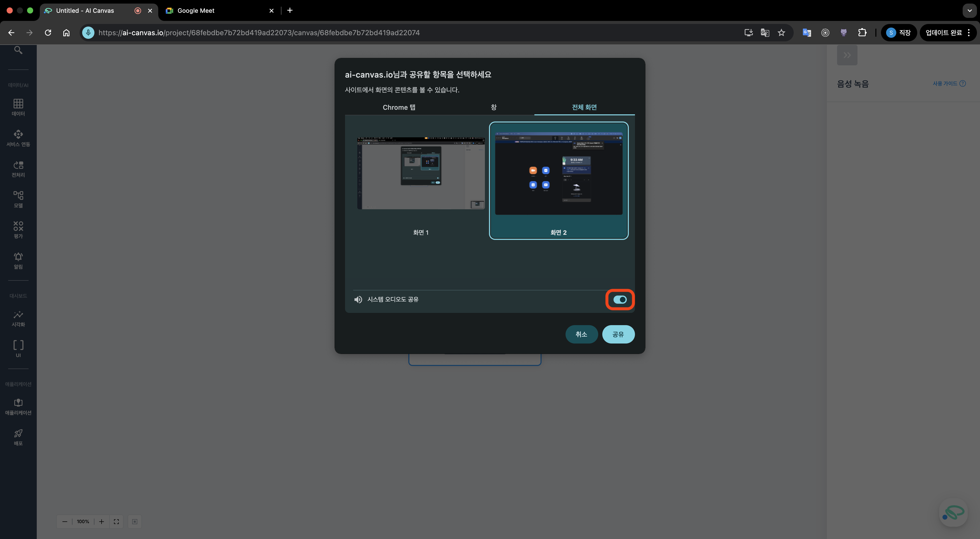
Task: Expand the collapsed panel with double chevron
Action: click(847, 55)
